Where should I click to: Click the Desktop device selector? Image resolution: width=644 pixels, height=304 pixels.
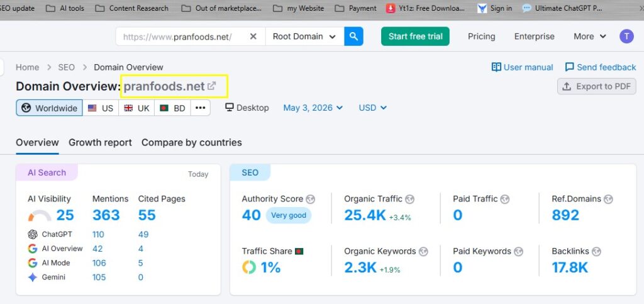[247, 108]
